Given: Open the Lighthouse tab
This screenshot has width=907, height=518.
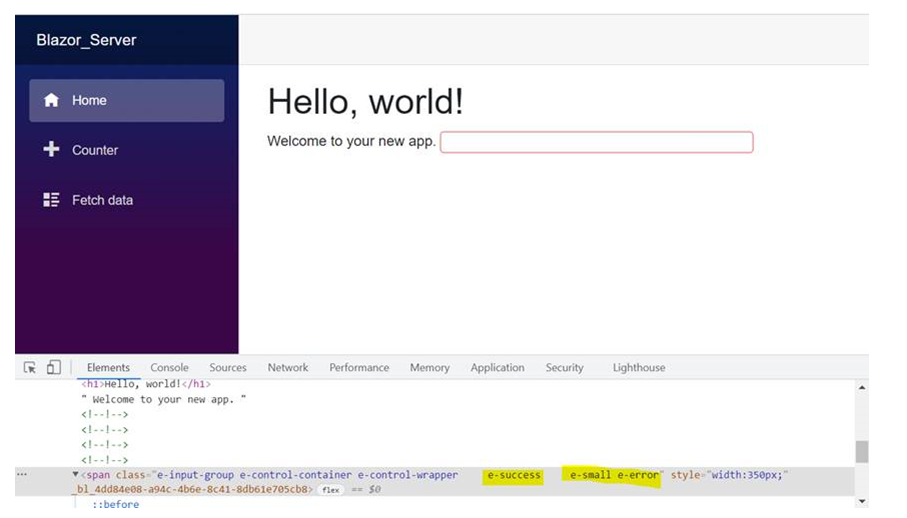Looking at the screenshot, I should point(638,368).
